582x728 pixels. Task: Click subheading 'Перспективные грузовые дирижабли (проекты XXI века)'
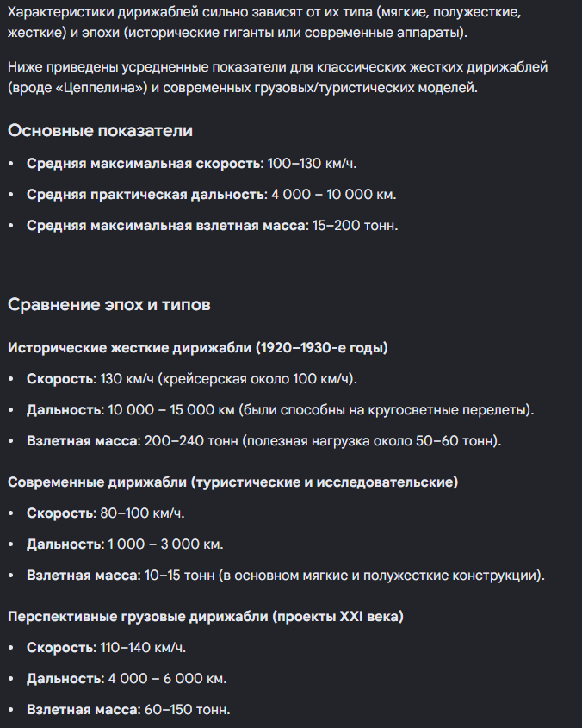(206, 617)
